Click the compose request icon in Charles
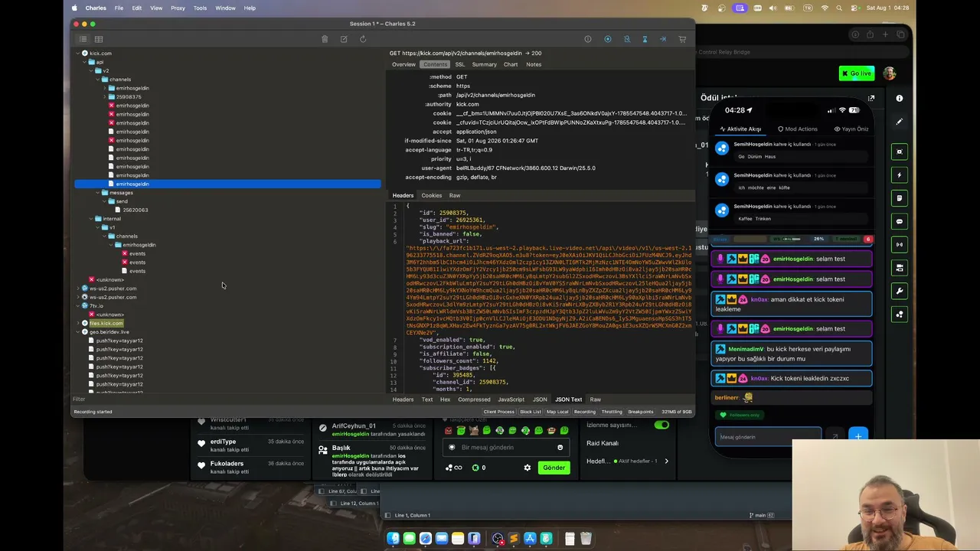Viewport: 980px width, 551px height. point(344,39)
